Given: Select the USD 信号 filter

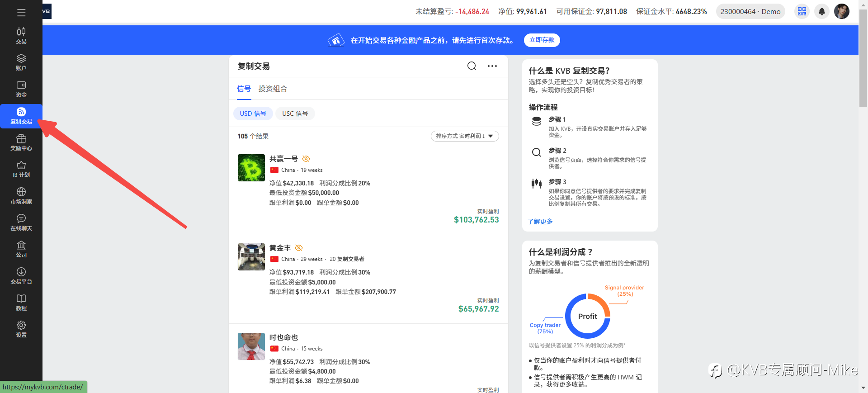Looking at the screenshot, I should pos(253,114).
